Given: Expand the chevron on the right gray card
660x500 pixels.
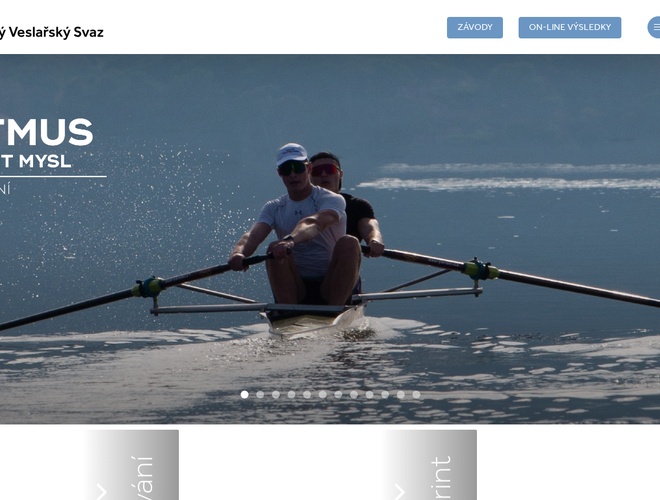Looking at the screenshot, I should (399, 492).
